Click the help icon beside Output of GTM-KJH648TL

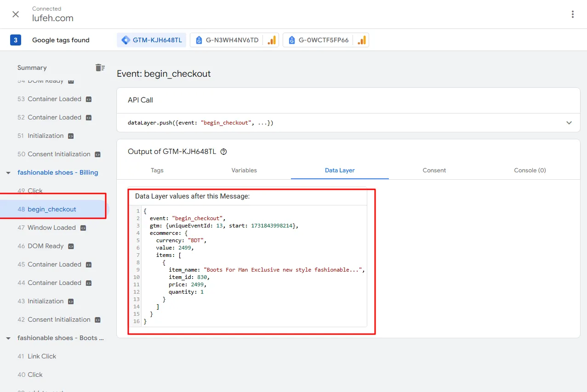point(224,152)
